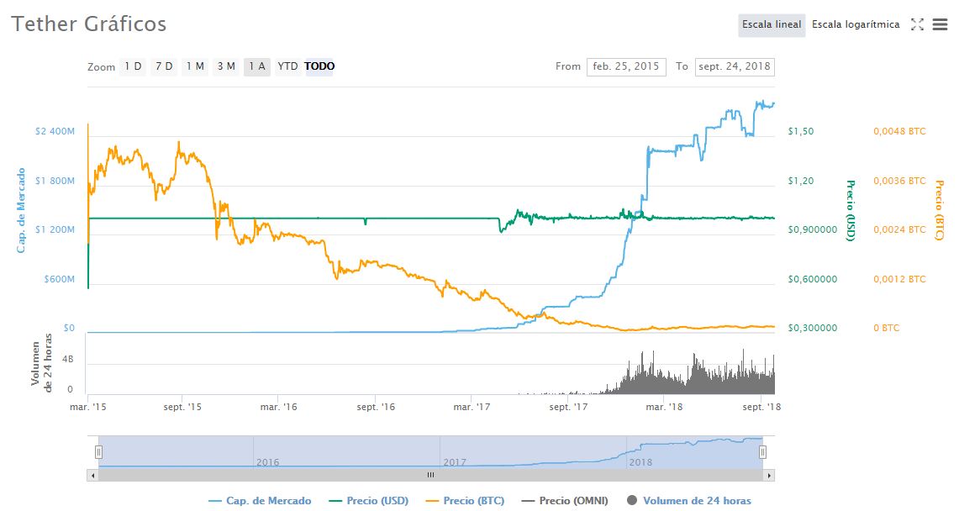The height and width of the screenshot is (511, 980).
Task: Open the chart hamburger menu
Action: pyautogui.click(x=940, y=24)
